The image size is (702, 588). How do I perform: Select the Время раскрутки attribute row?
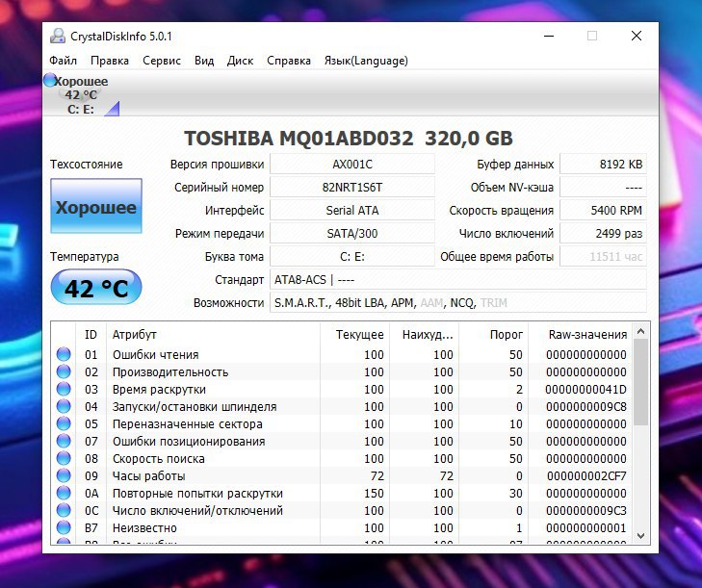point(342,390)
